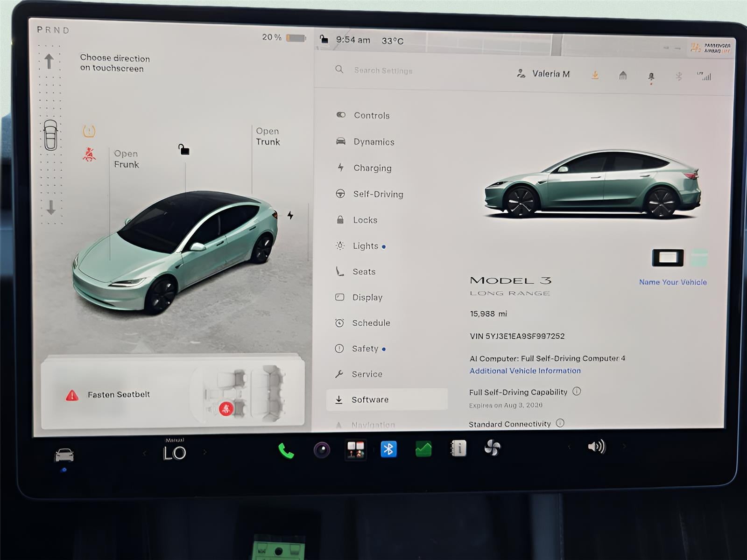Focus the Search Settings field
Screen dimensions: 747x560
(383, 70)
